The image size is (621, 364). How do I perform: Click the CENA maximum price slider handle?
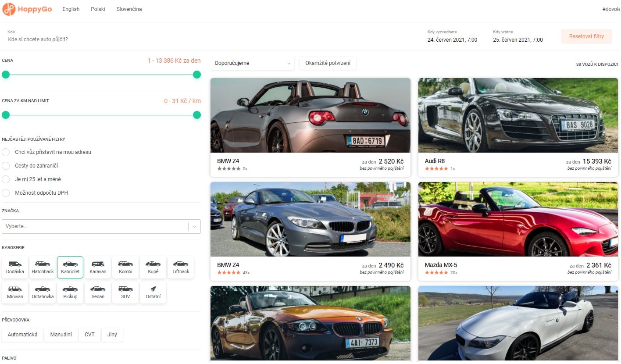(x=197, y=75)
